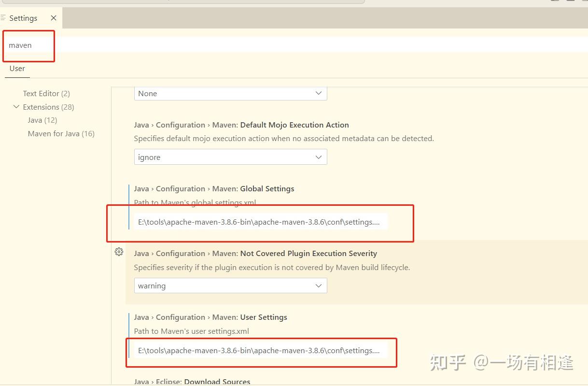Open the settings gear menu beside Not Covered Plugin setting

tap(119, 251)
